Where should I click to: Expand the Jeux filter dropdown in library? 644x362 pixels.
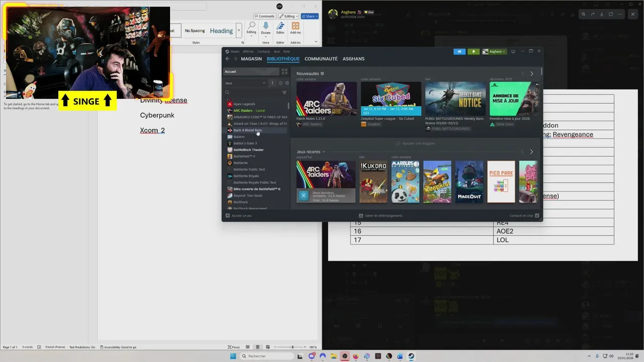[246, 83]
